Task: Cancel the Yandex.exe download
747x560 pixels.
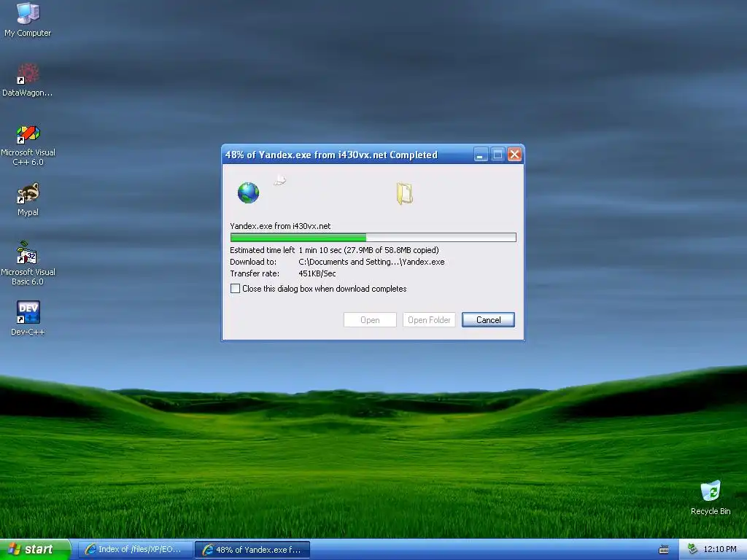Action: click(488, 320)
